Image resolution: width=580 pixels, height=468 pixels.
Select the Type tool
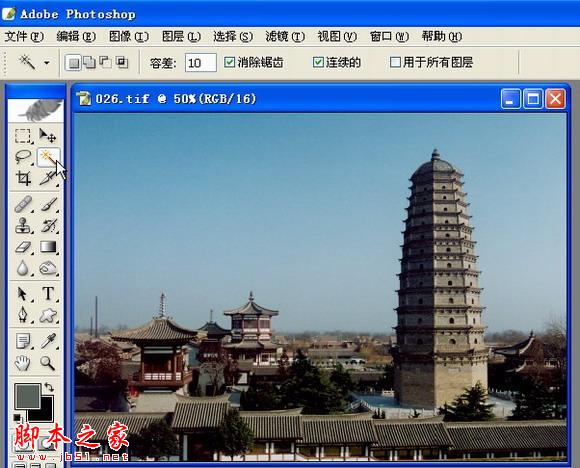48,294
